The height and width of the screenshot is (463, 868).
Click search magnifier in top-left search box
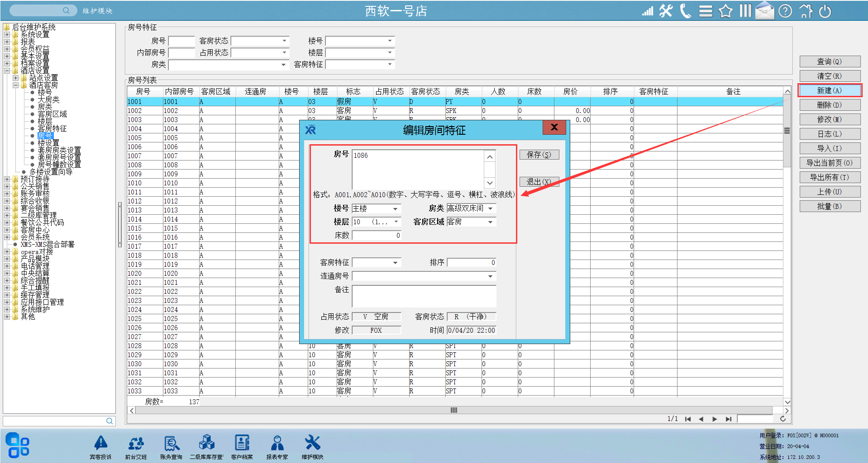(66, 10)
